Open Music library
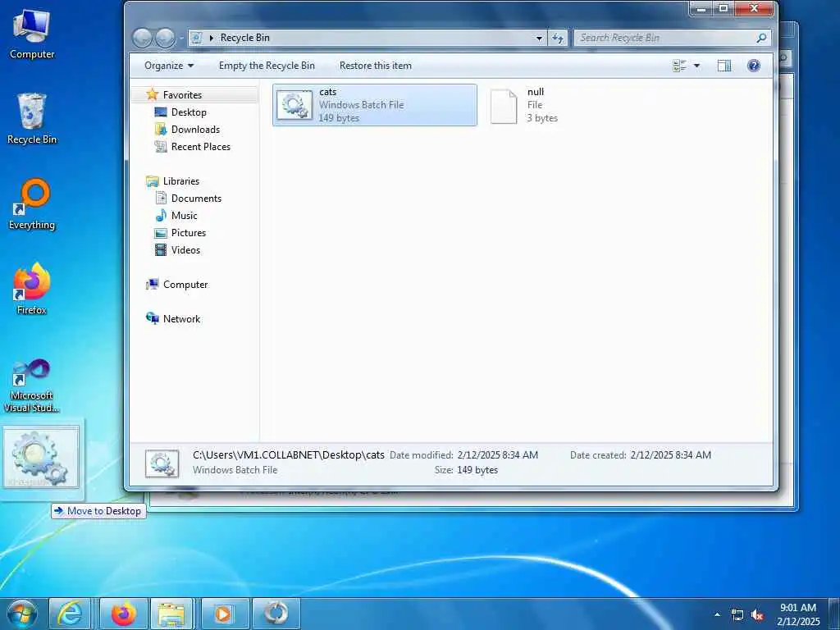 click(184, 216)
